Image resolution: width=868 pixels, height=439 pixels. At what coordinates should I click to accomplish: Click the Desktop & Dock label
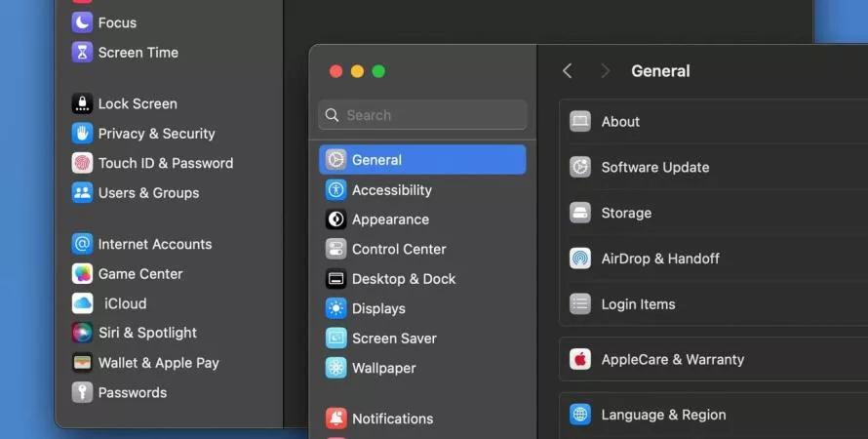click(x=404, y=279)
